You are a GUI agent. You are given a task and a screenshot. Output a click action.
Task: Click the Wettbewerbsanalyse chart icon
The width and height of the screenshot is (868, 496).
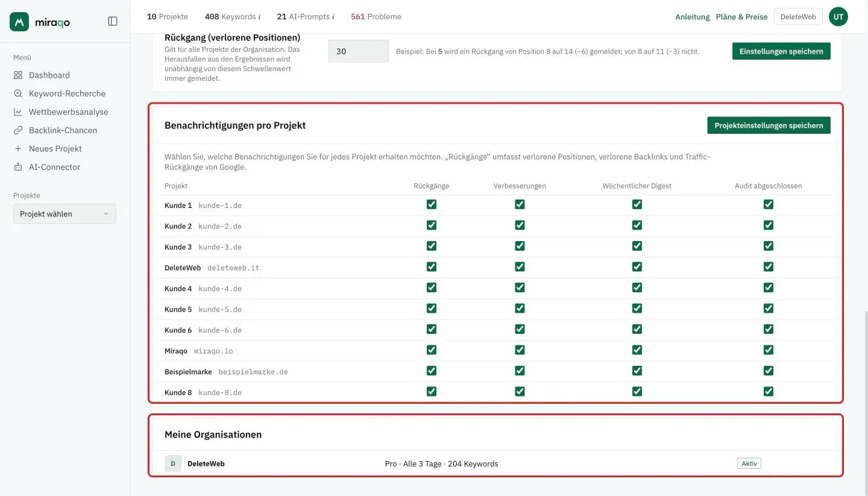(x=18, y=112)
